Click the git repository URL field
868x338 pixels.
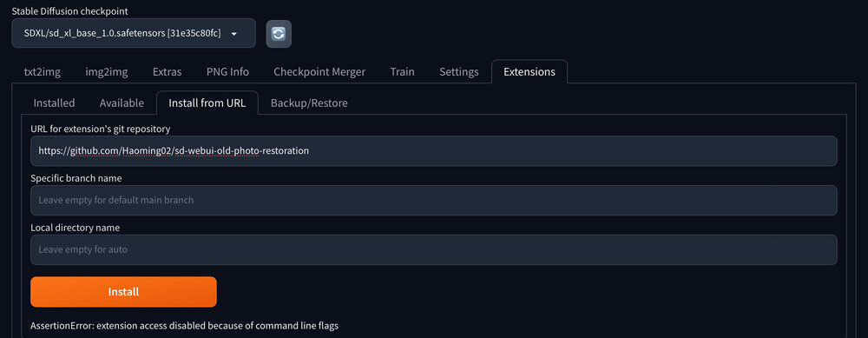pyautogui.click(x=433, y=150)
